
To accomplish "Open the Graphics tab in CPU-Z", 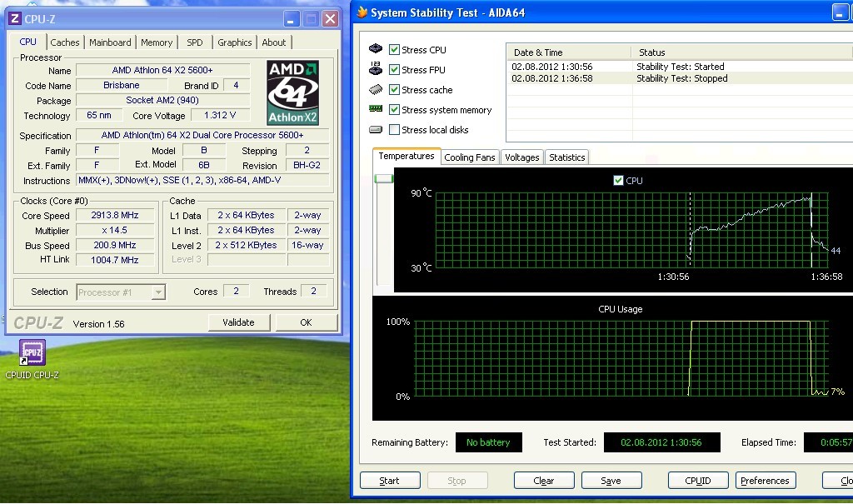I will (234, 42).
